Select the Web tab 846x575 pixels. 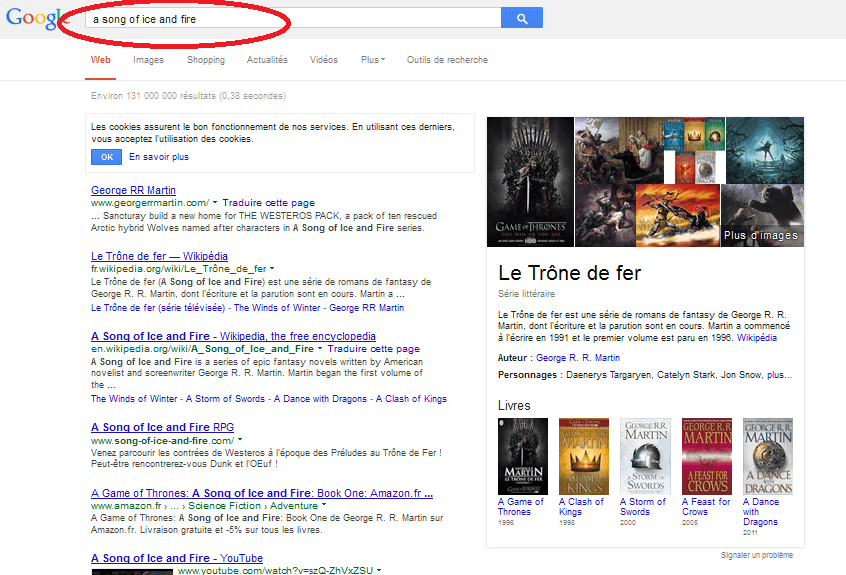point(100,60)
